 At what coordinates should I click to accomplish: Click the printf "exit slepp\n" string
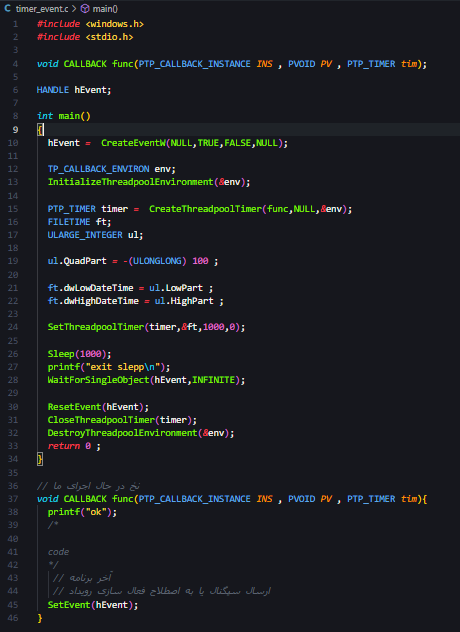click(123, 367)
